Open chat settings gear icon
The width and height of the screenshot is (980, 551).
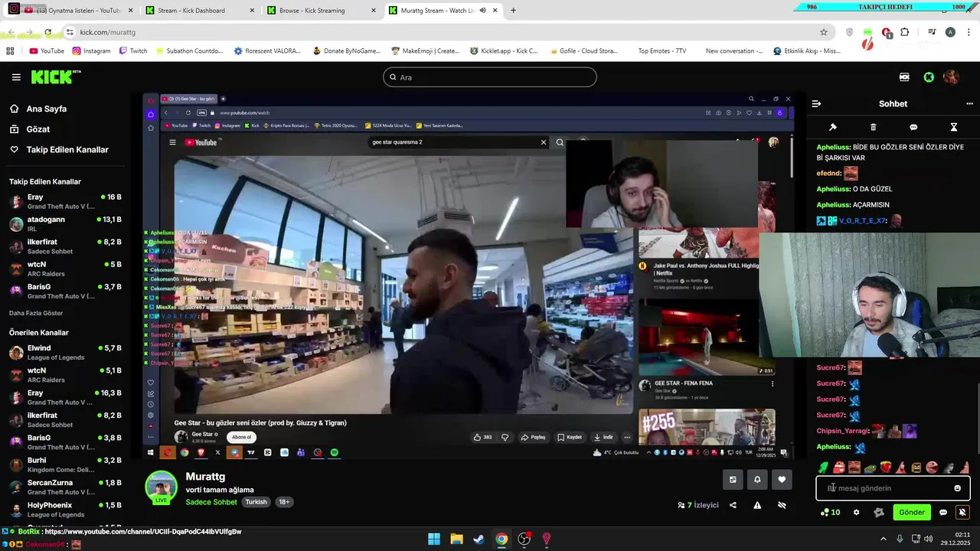pos(857,513)
